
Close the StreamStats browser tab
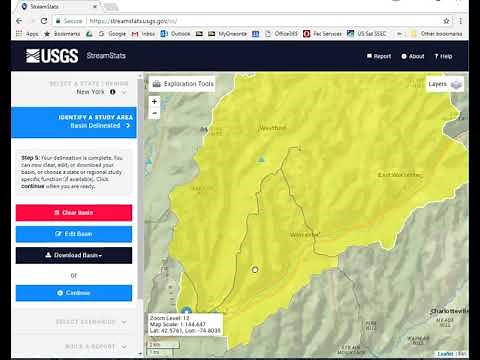(x=95, y=6)
